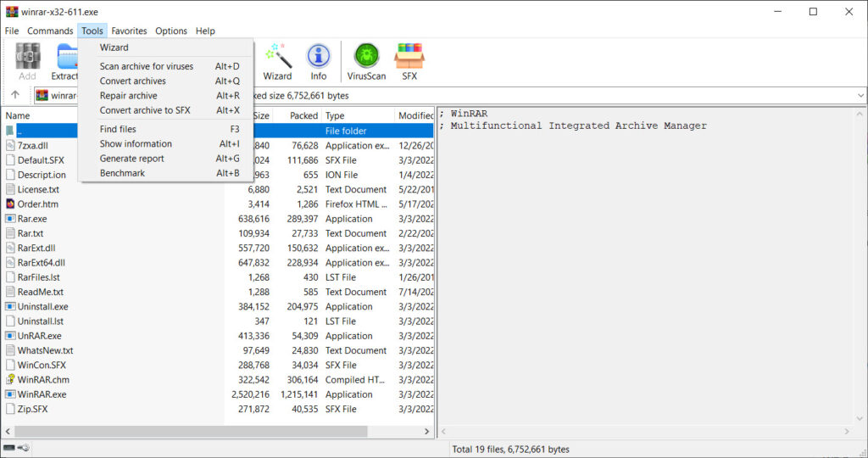Open the File menu
The image size is (868, 458).
pyautogui.click(x=12, y=31)
